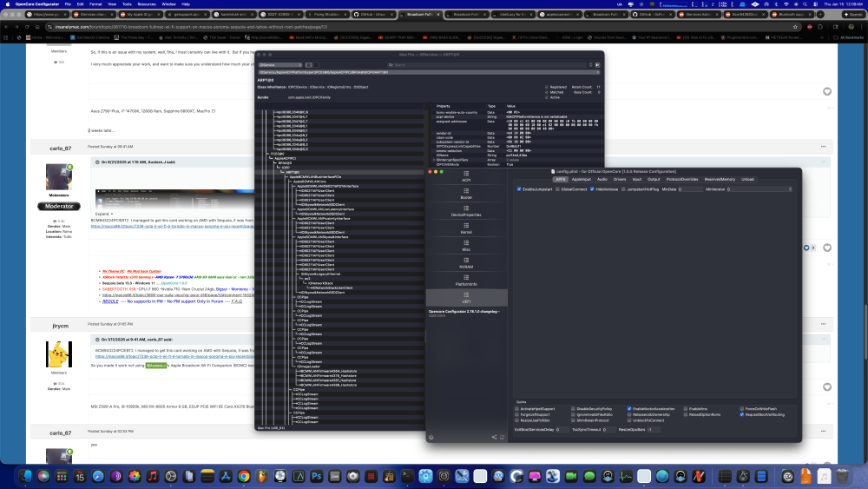Open the macos86.it link in carlo_67's post

172,226
